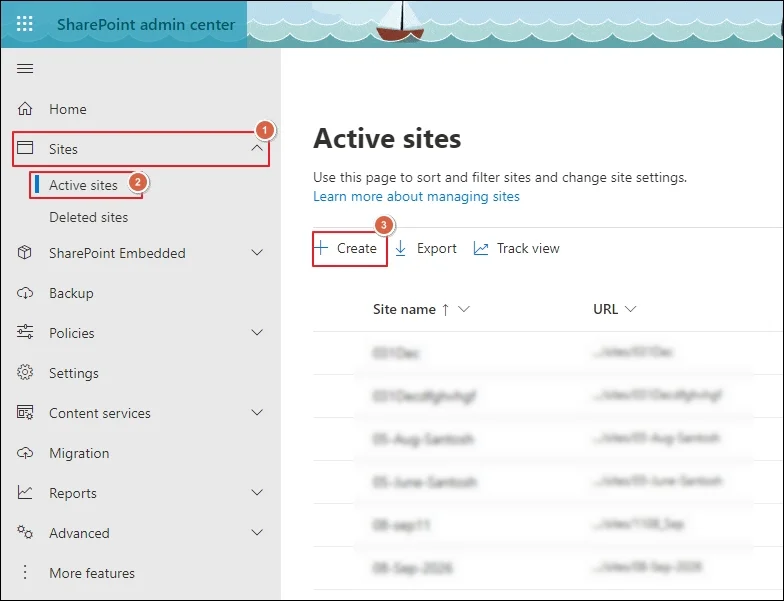784x601 pixels.
Task: Click the Content services label
Action: (x=100, y=413)
